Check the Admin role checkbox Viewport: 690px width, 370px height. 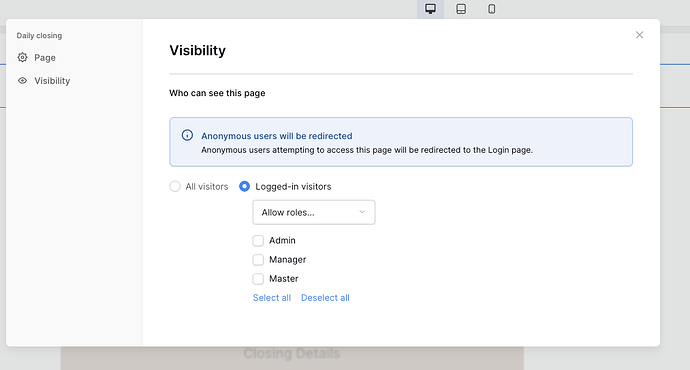(x=258, y=241)
